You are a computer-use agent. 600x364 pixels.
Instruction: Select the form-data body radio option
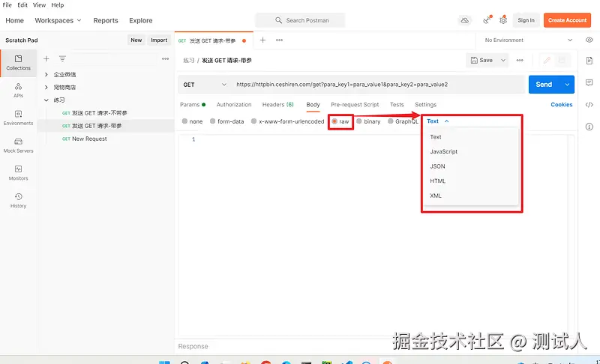213,121
